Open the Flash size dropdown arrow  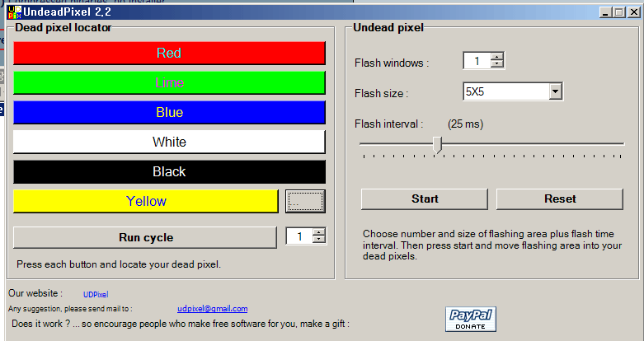click(x=555, y=91)
